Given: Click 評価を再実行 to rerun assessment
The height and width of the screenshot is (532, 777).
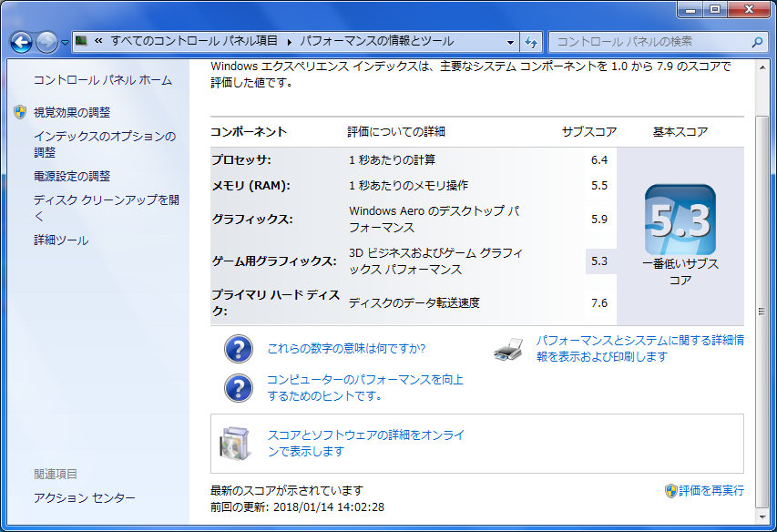Looking at the screenshot, I should click(711, 491).
